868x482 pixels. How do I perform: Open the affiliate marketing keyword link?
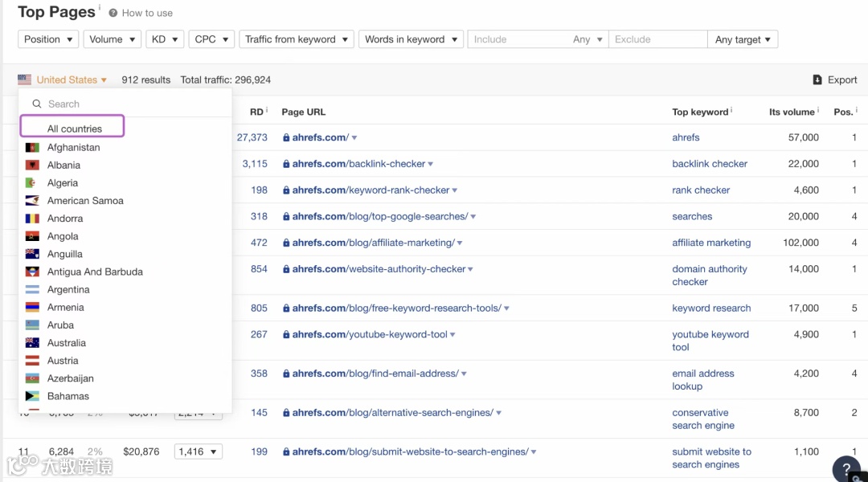click(x=711, y=243)
